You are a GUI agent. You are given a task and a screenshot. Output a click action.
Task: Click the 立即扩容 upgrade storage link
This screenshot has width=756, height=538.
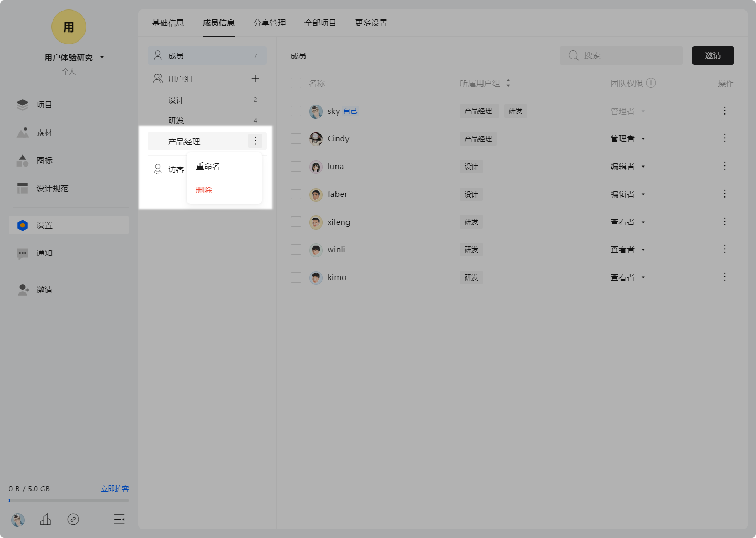coord(115,489)
